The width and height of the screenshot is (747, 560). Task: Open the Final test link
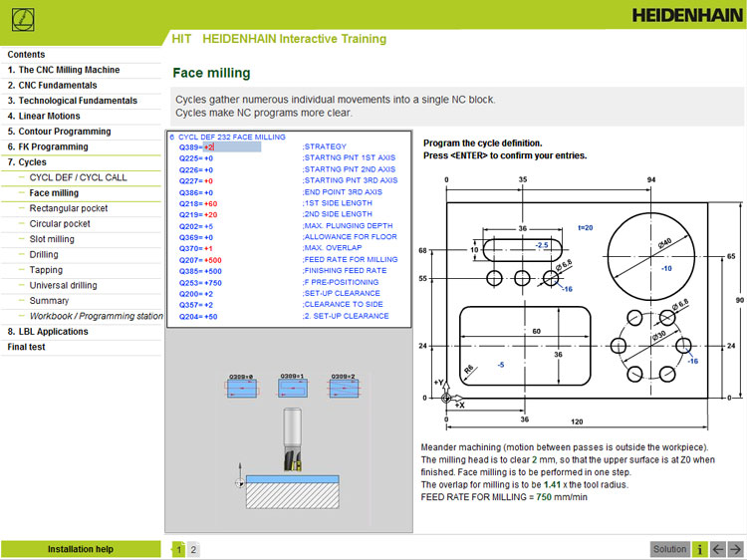pyautogui.click(x=26, y=347)
